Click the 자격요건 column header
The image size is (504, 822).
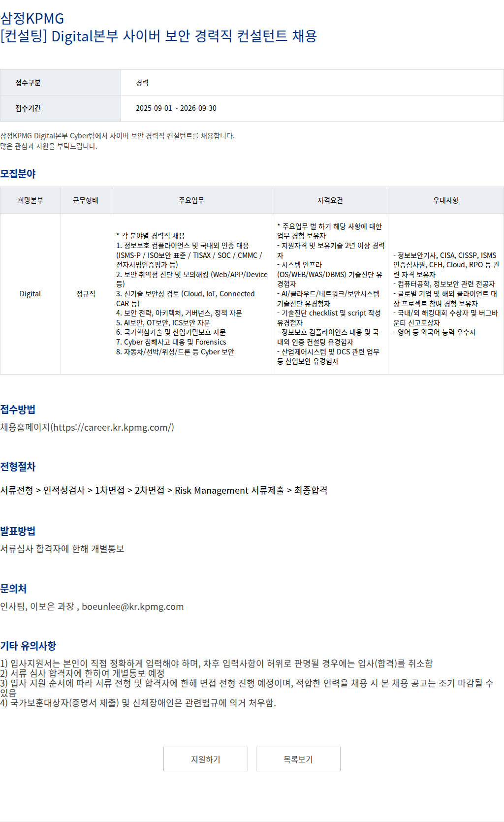[330, 200]
